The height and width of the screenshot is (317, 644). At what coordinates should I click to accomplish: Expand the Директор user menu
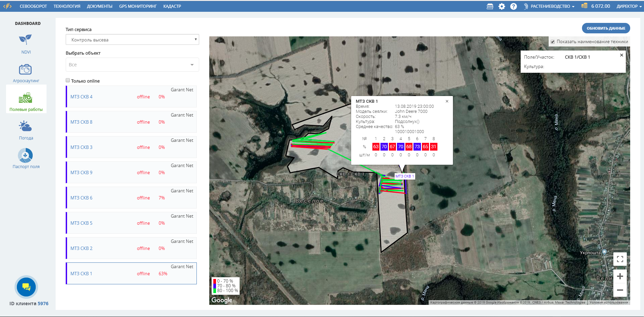(x=629, y=6)
